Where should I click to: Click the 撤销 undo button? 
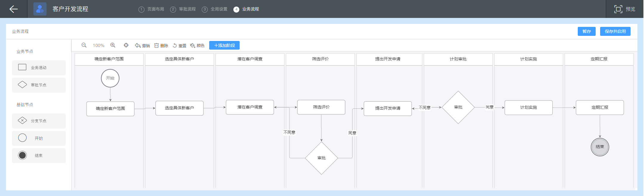point(142,45)
